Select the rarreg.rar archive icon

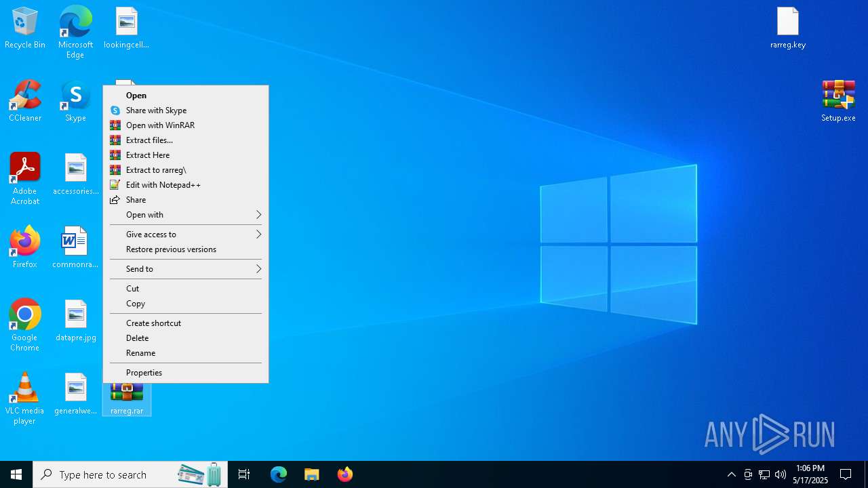(x=127, y=400)
